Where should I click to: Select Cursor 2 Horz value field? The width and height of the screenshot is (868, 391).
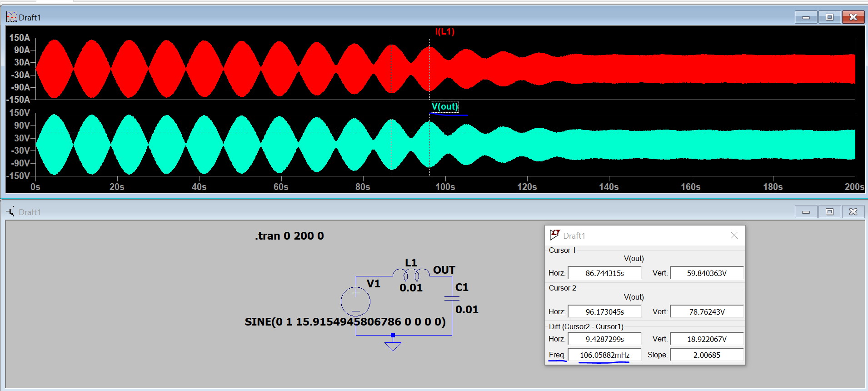click(604, 311)
